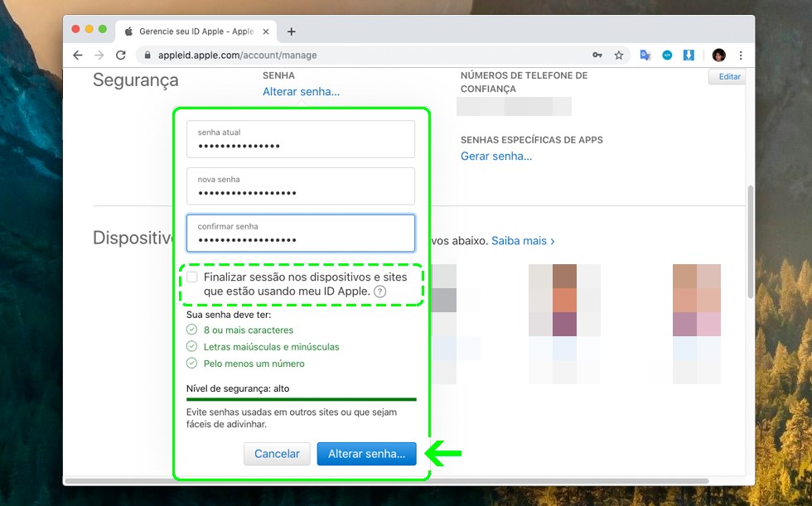Image resolution: width=812 pixels, height=506 pixels.
Task: Click the browser forward arrow
Action: tap(99, 55)
